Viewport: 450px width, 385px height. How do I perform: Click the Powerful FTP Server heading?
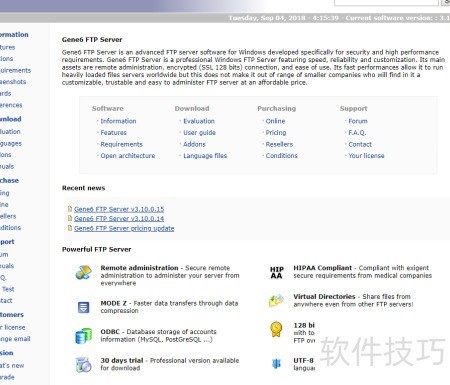click(x=97, y=249)
